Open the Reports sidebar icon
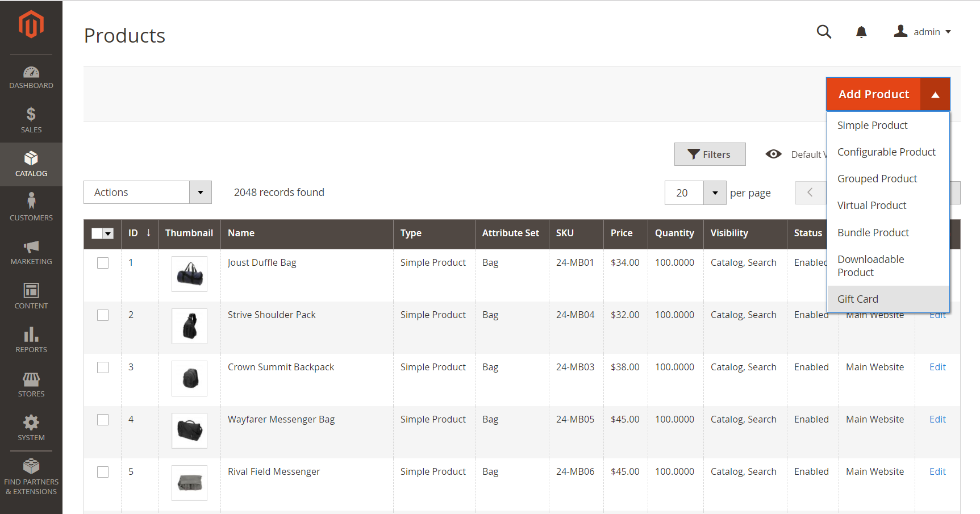This screenshot has width=980, height=514. tap(31, 339)
